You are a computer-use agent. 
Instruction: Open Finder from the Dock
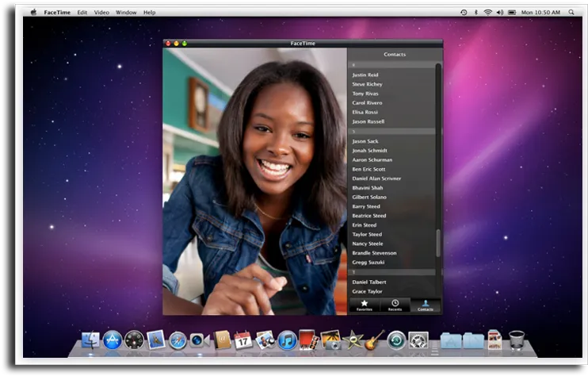point(90,340)
